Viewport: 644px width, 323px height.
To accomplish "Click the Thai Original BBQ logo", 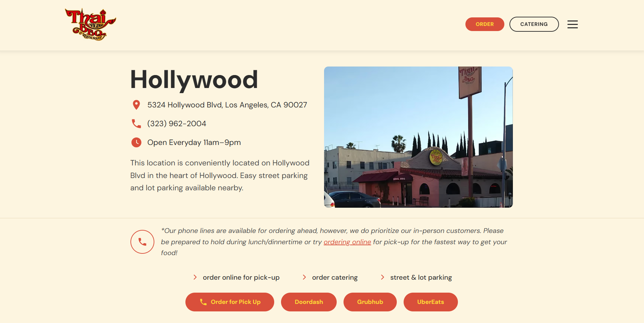I will pyautogui.click(x=90, y=25).
